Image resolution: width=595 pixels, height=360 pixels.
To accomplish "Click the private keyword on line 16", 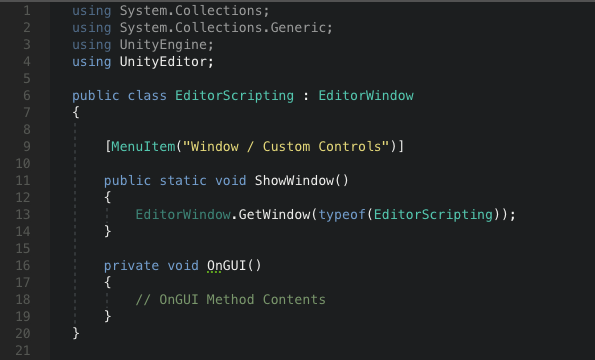I will pyautogui.click(x=131, y=266).
